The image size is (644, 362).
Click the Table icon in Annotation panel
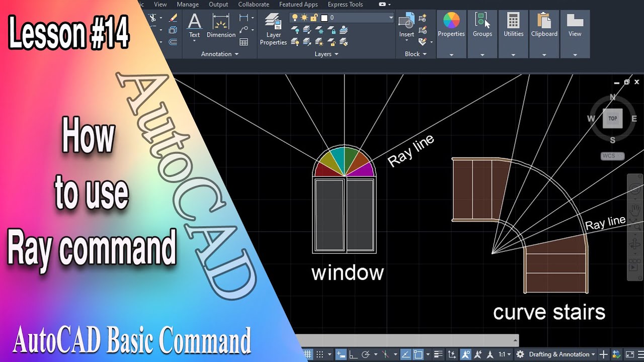tap(244, 42)
